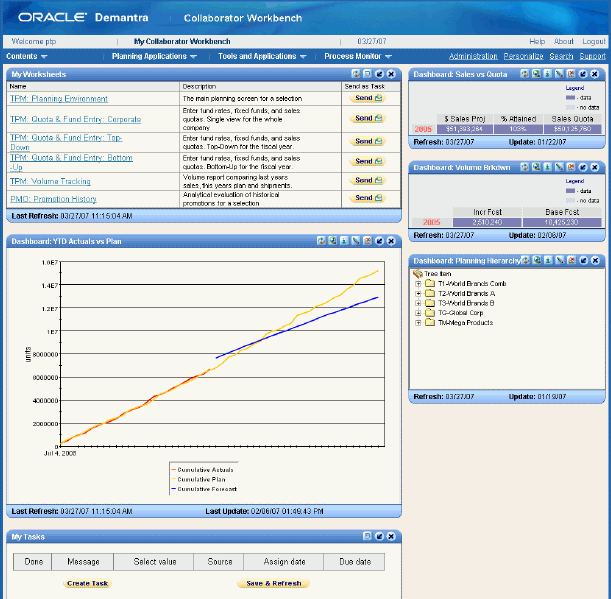Open TPM: Quota & Fund Entry: Top-Down worksheet
Viewport: 611px width, 599px height.
click(x=66, y=142)
